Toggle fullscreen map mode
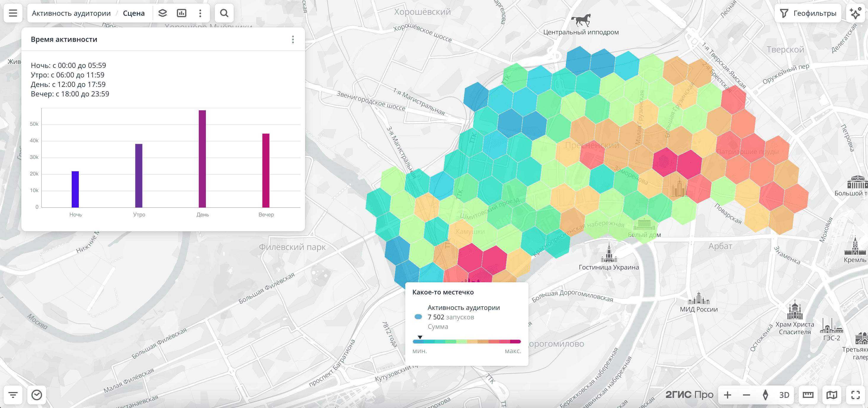Image resolution: width=868 pixels, height=408 pixels. pyautogui.click(x=856, y=395)
